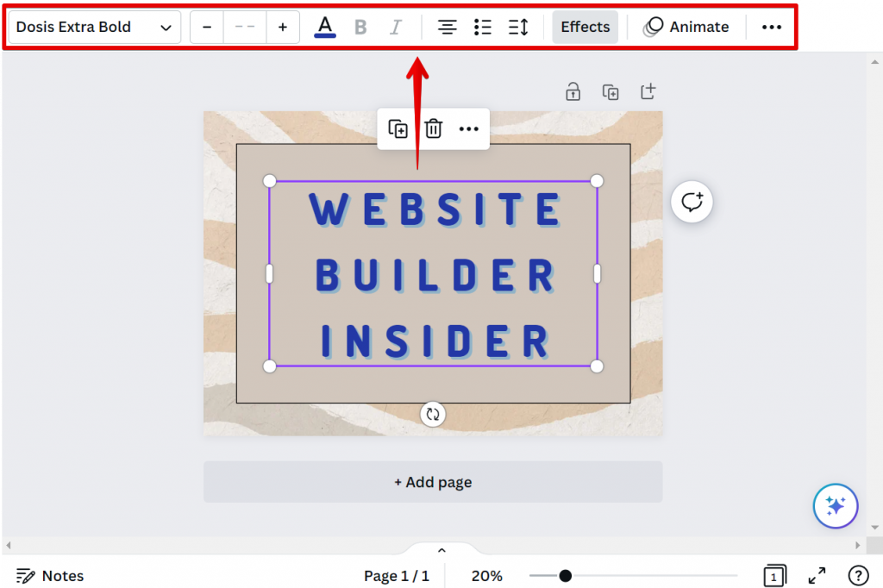Adjust text spacing
Viewport: 883px width, 588px height.
(517, 27)
